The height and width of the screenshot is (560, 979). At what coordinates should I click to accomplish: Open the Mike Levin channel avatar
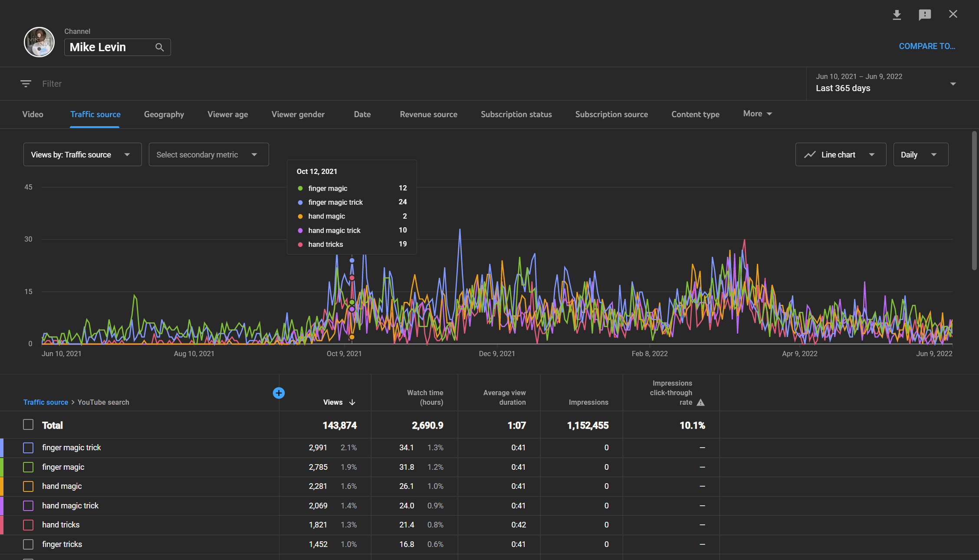tap(39, 42)
